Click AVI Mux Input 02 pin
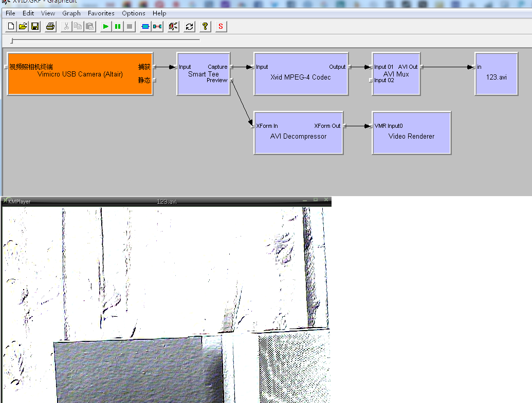532x403 pixels. point(371,80)
